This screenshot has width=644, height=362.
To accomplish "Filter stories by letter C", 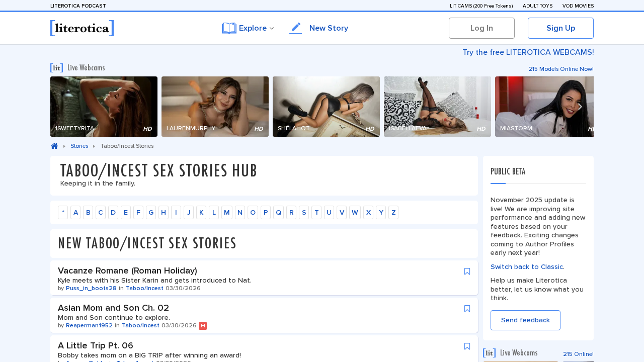I will 101,212.
